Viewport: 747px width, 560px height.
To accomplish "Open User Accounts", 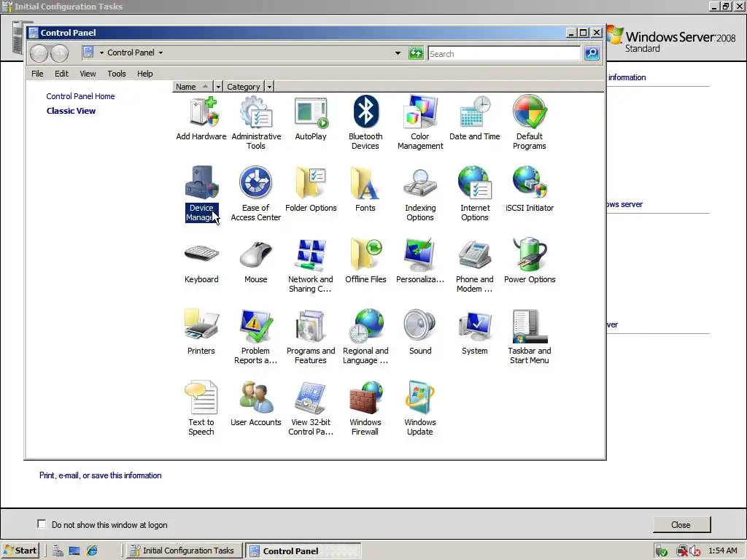I will coord(256,404).
